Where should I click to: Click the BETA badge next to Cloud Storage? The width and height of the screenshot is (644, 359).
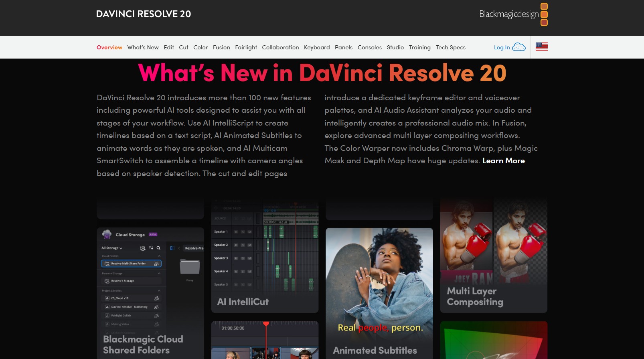(153, 234)
